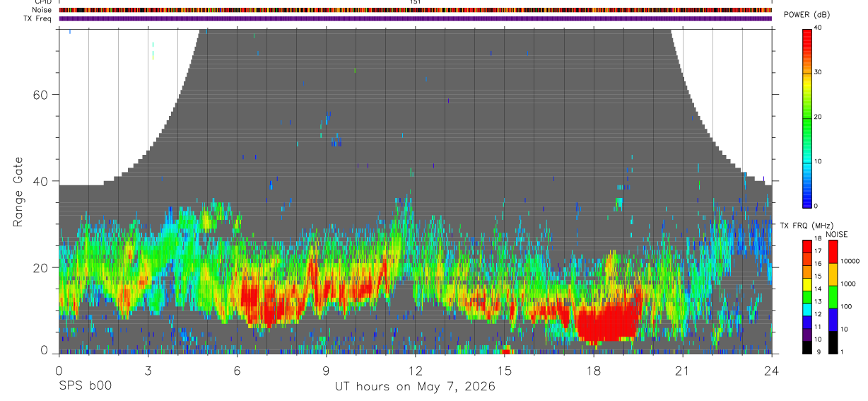Click the Range Gate axis label
Image resolution: width=868 pixels, height=401 pixels.
click(18, 192)
